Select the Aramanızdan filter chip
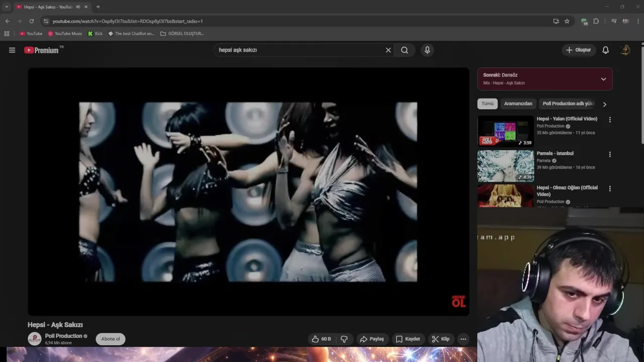644x362 pixels. (x=518, y=104)
